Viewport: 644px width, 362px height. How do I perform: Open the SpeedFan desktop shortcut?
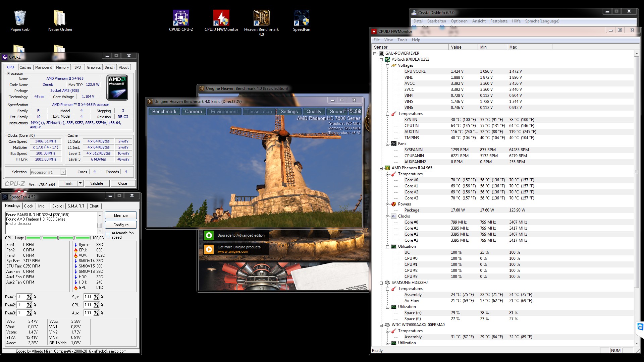click(301, 18)
